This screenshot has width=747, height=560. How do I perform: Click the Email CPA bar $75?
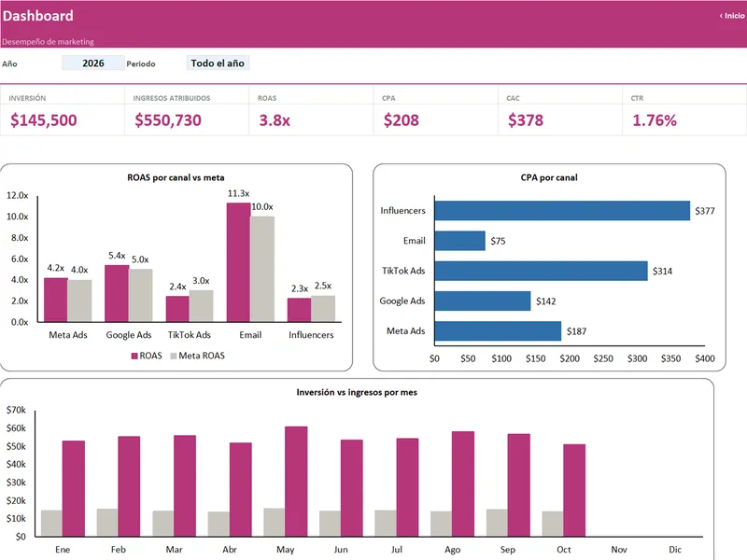click(459, 241)
